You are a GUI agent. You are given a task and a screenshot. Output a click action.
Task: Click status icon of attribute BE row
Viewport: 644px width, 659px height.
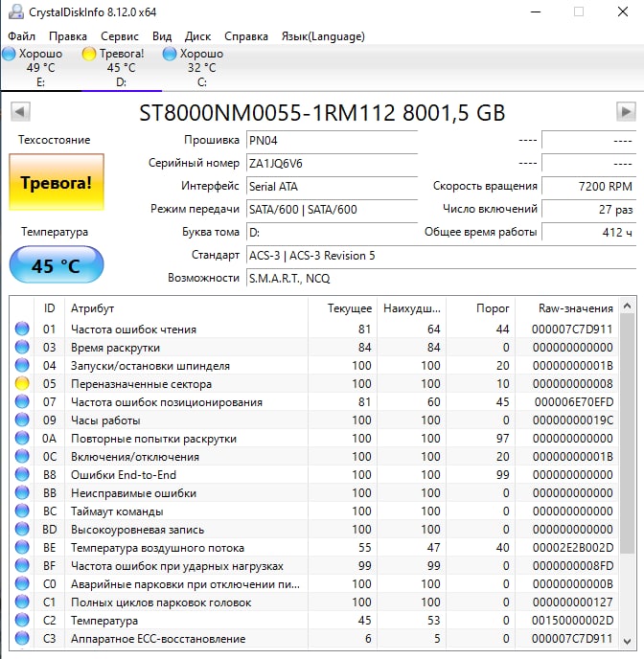(x=22, y=547)
